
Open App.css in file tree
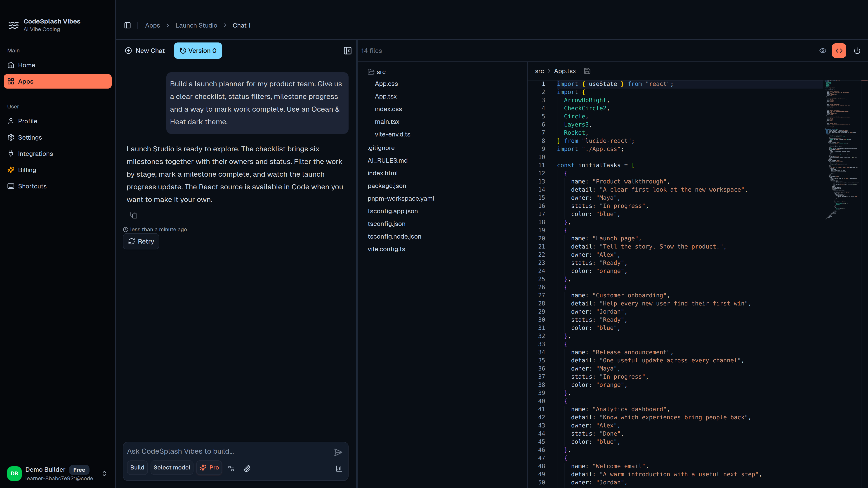[x=386, y=84]
